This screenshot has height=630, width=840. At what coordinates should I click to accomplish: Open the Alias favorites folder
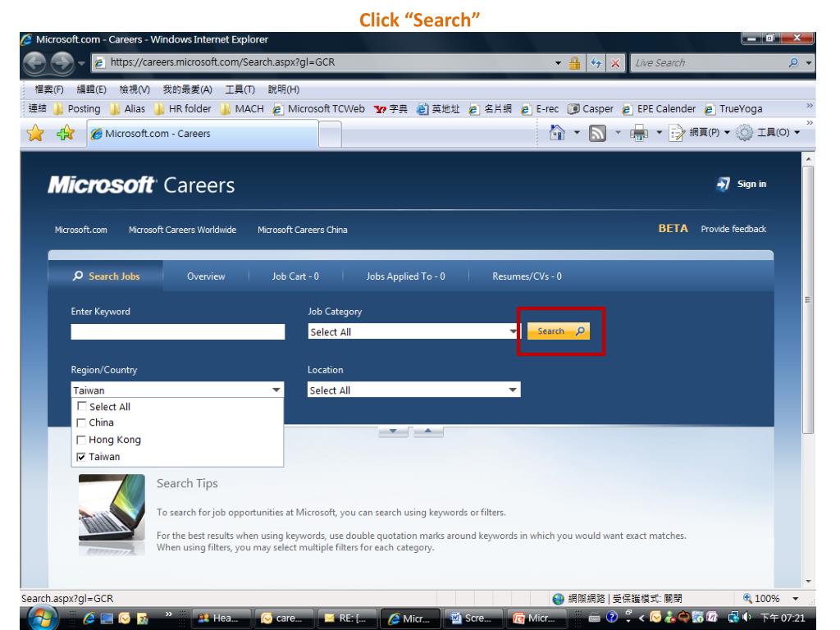point(127,109)
